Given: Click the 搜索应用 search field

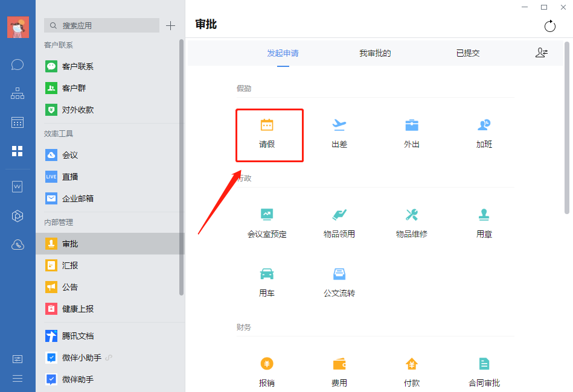Looking at the screenshot, I should coord(101,25).
